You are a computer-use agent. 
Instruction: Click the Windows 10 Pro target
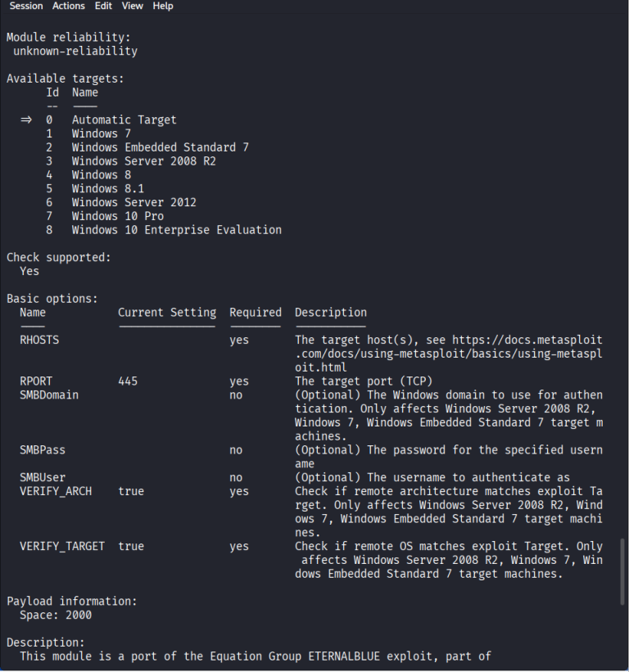coord(117,216)
